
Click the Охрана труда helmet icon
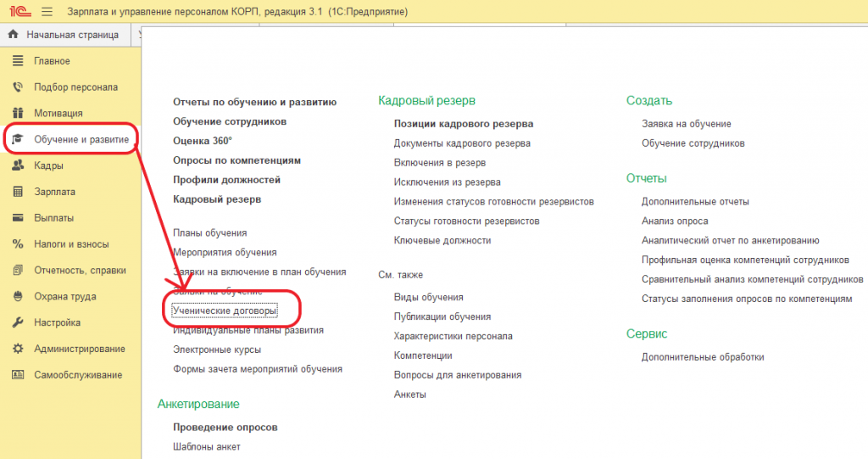click(x=18, y=296)
